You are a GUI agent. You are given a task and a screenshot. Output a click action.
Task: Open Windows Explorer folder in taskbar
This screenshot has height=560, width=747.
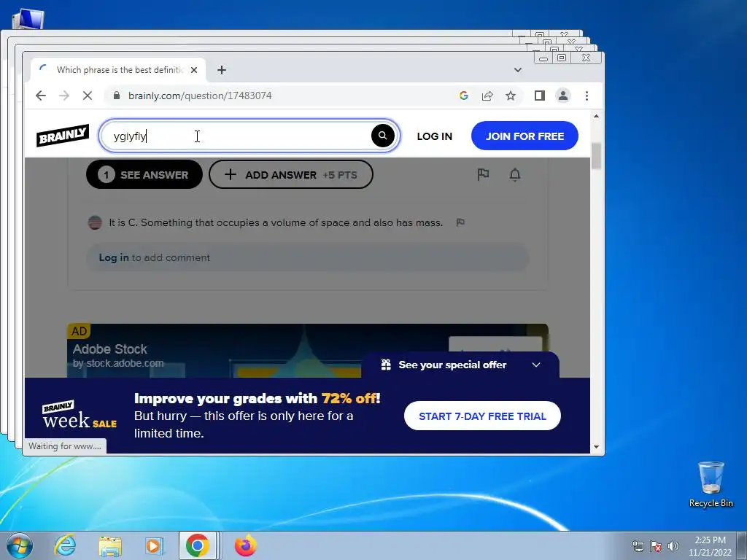click(x=110, y=545)
